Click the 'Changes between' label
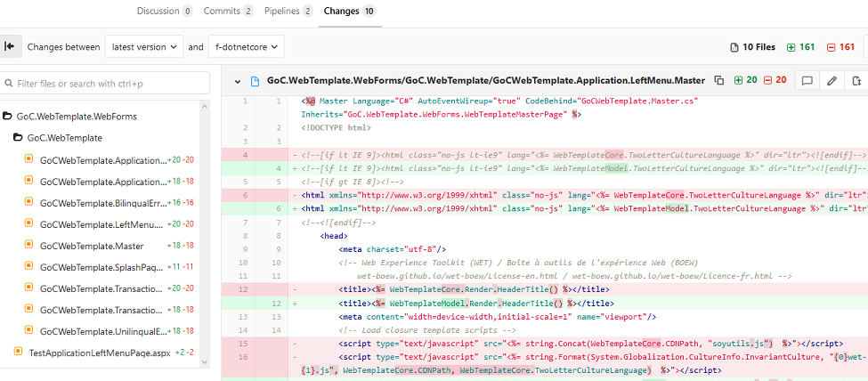The height and width of the screenshot is (381, 868). click(x=64, y=47)
